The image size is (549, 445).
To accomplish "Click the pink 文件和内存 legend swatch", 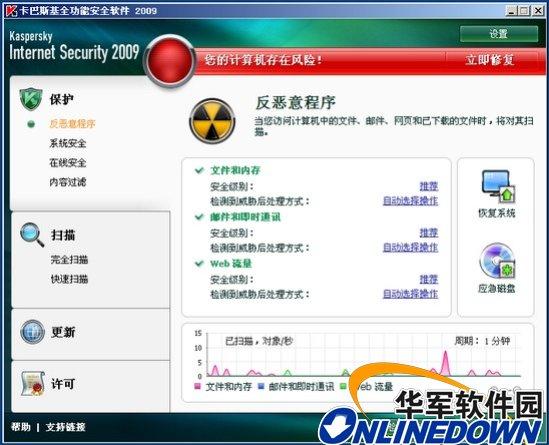I will pos(198,386).
